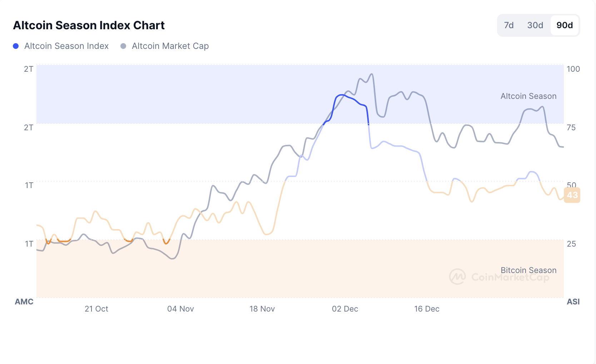596x364 pixels.
Task: Toggle the Altcoin Season Index series label
Action: [x=66, y=46]
